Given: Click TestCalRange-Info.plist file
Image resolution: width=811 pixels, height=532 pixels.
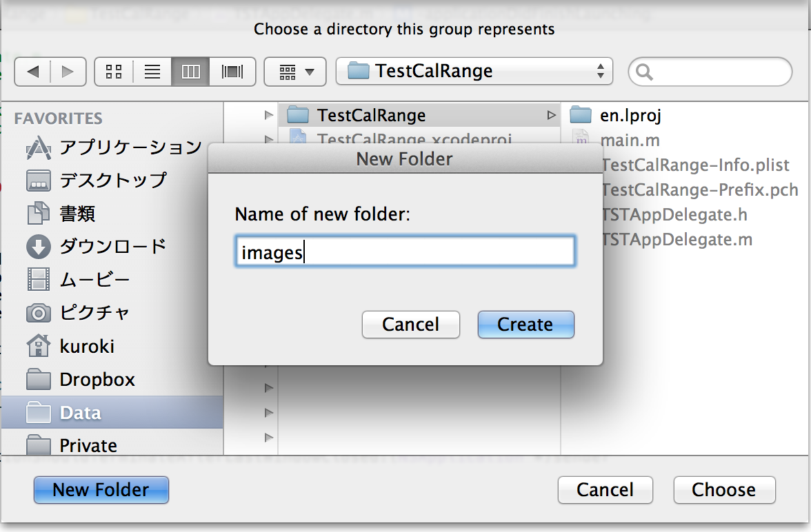Looking at the screenshot, I should click(x=696, y=165).
